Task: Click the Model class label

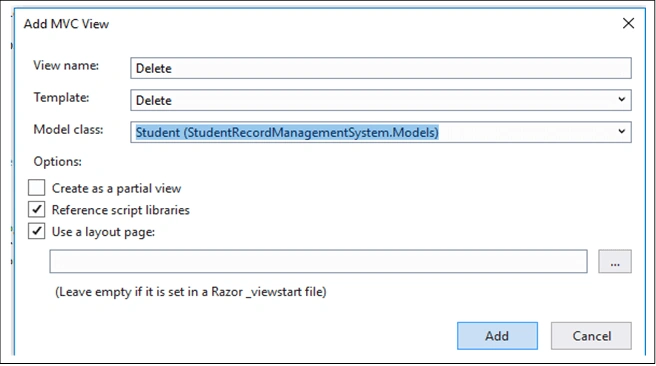Action: (x=68, y=130)
